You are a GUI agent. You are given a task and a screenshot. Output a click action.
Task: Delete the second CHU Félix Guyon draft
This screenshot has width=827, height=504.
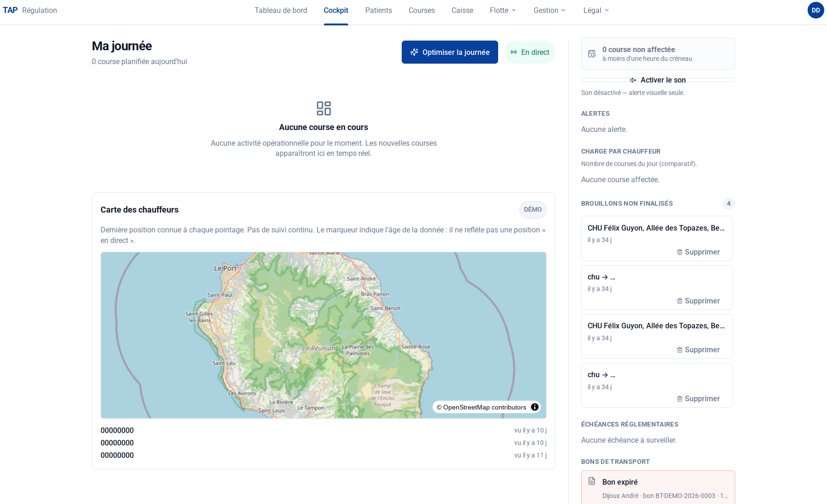(698, 350)
